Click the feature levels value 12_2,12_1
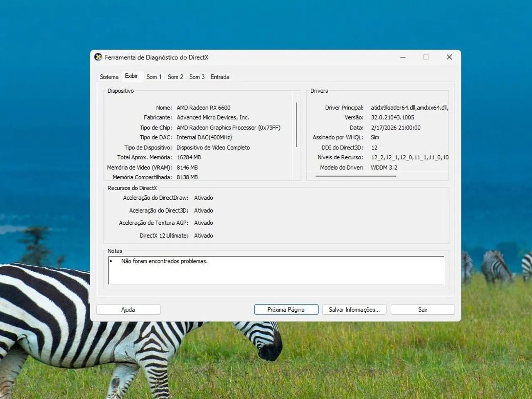Image resolution: width=532 pixels, height=399 pixels. (410, 158)
